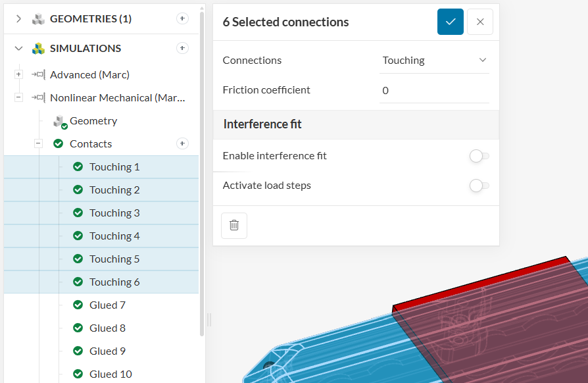Delete connections using the trash icon
The width and height of the screenshot is (588, 383).
[234, 225]
